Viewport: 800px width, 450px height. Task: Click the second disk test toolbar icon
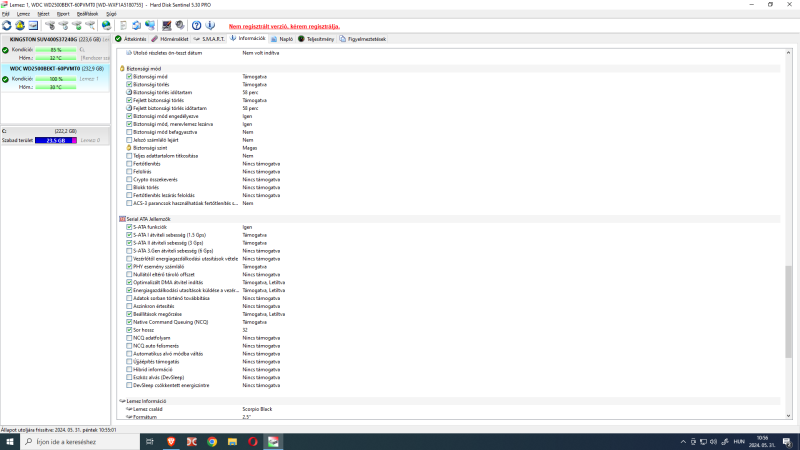(x=63, y=26)
